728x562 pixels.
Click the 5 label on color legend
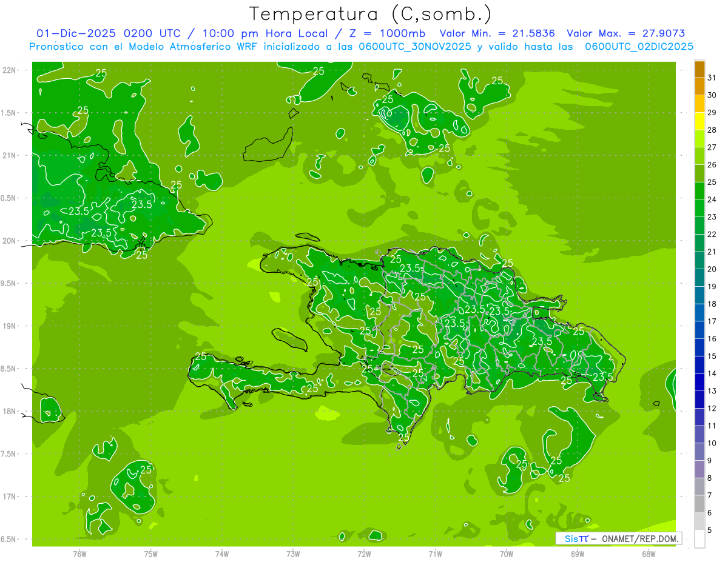tap(710, 530)
